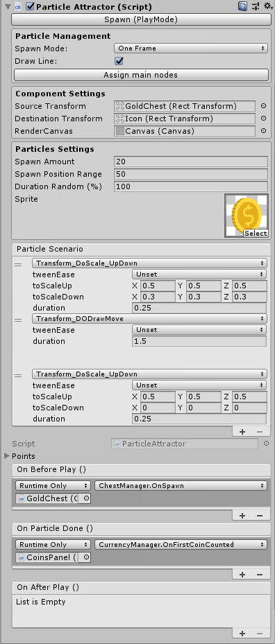This screenshot has width=275, height=644.
Task: Grab the reorder handle of the last Transform_DoScale_UpDown
Action: click(x=18, y=376)
